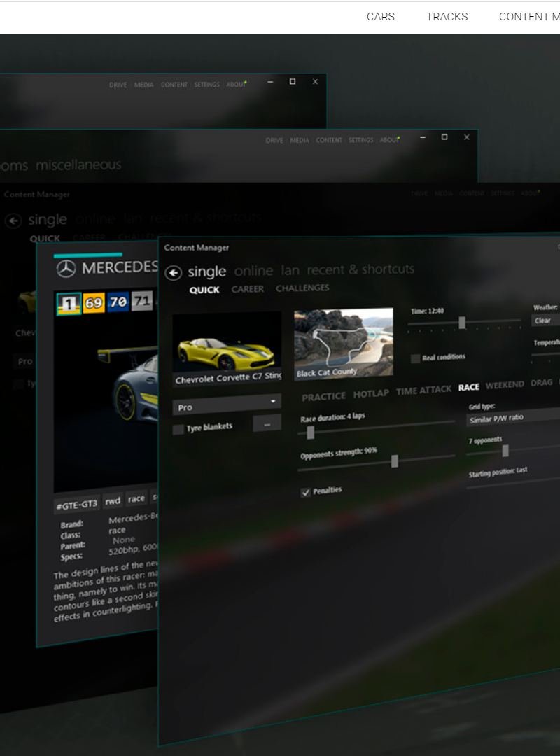
Task: Click the 'Starting position: Last' label
Action: (x=498, y=472)
